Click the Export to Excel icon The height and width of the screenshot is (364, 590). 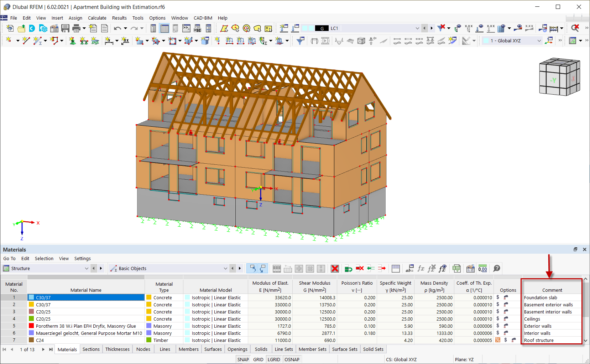(x=456, y=269)
